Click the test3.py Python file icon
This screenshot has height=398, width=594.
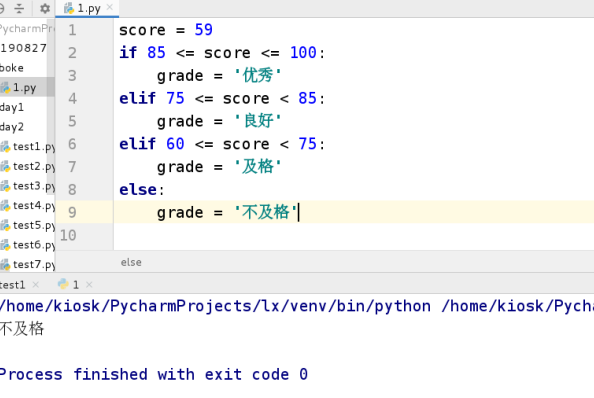5,186
